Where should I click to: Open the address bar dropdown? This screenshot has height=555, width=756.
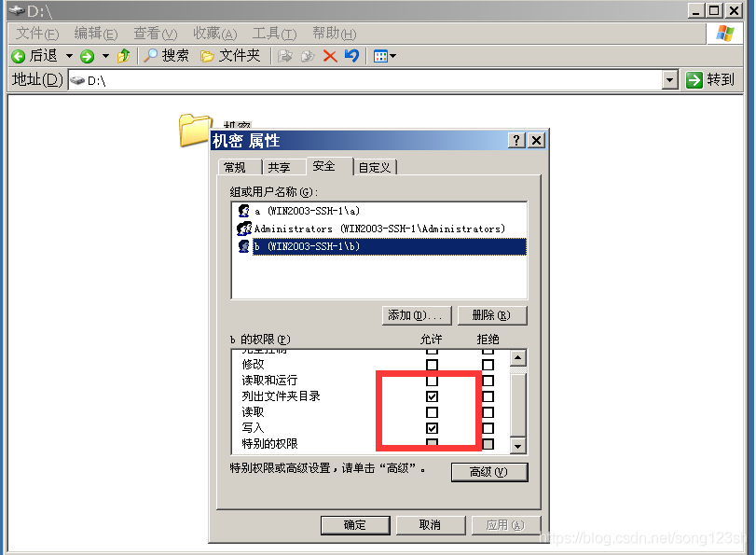click(x=669, y=80)
